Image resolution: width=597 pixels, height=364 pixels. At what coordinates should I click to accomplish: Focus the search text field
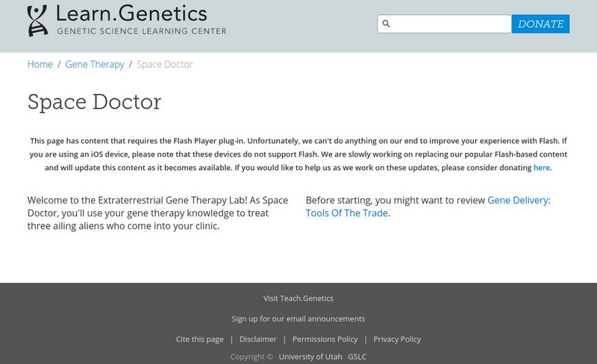pyautogui.click(x=451, y=24)
